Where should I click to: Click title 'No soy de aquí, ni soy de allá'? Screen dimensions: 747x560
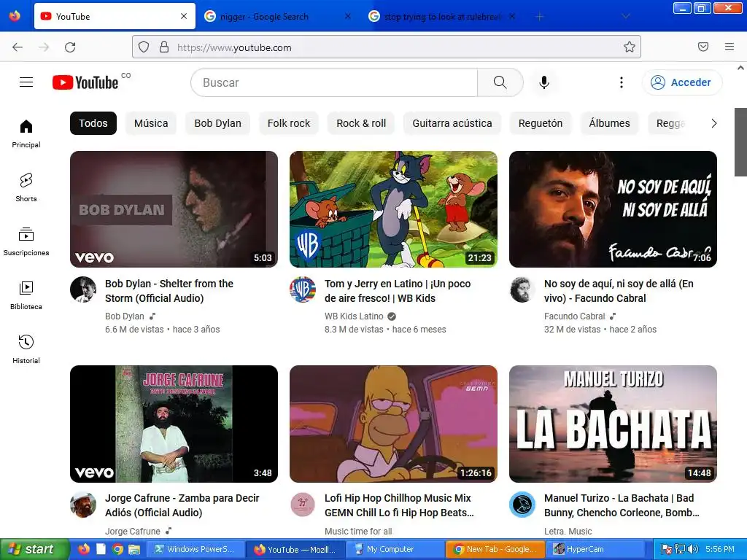coord(619,290)
